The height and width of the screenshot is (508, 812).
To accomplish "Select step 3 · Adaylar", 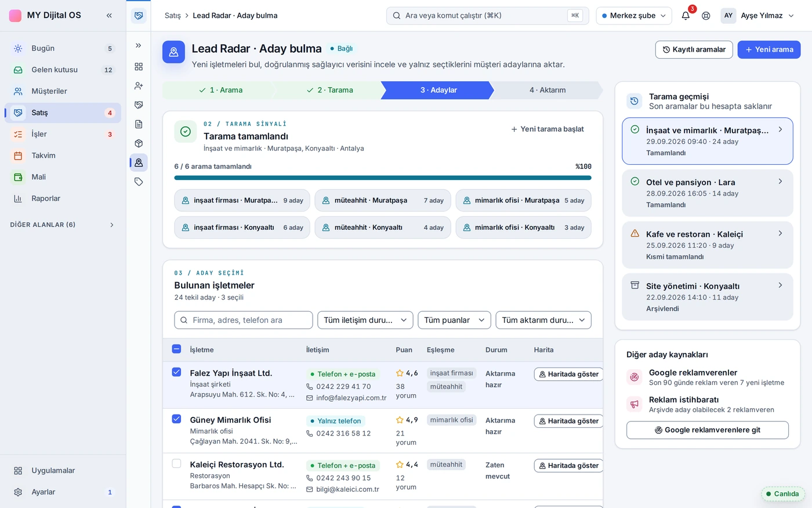I will [438, 90].
